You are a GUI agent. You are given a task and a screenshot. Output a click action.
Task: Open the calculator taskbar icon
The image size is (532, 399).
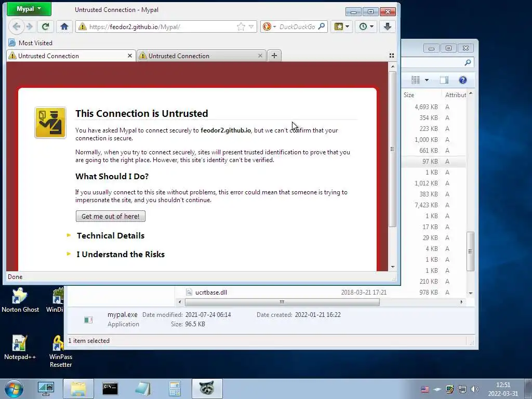(x=175, y=389)
